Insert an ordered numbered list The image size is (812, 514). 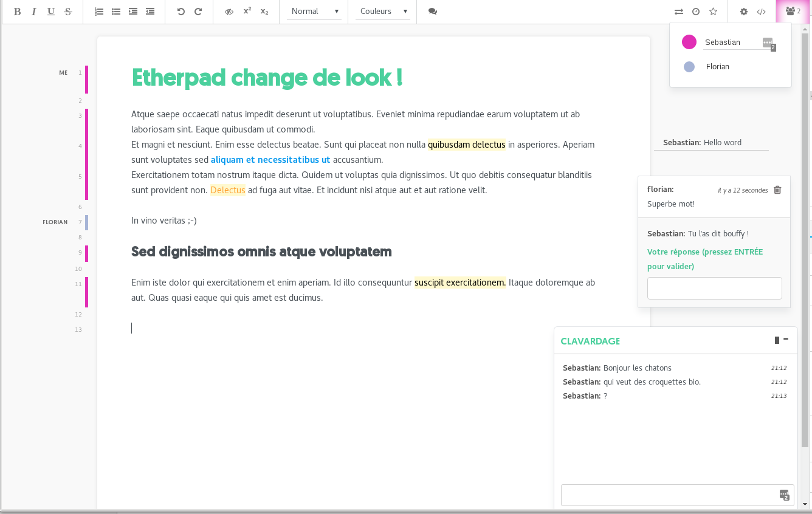tap(99, 12)
